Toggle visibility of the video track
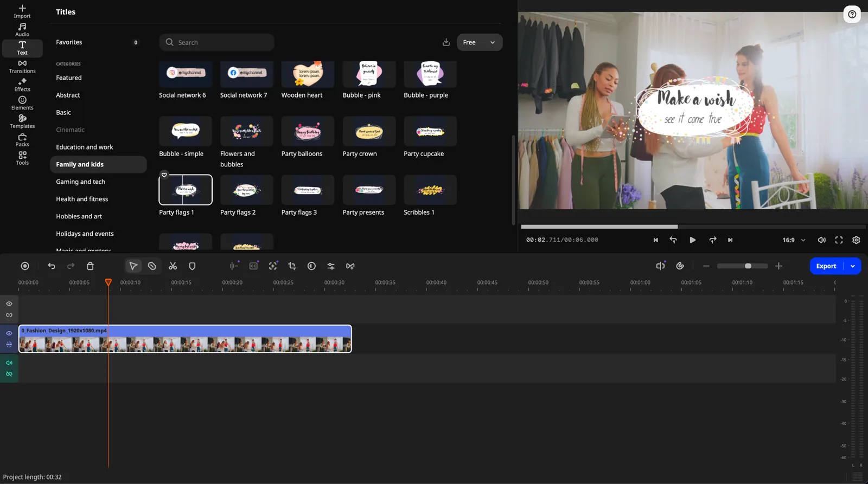The width and height of the screenshot is (868, 484). tap(9, 333)
